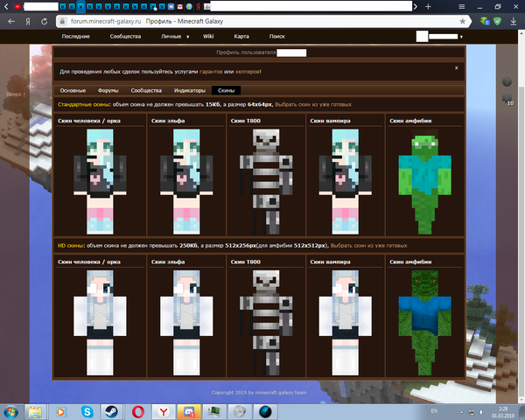The image size is (525, 420).
Task: Reload the current page
Action: (x=45, y=21)
